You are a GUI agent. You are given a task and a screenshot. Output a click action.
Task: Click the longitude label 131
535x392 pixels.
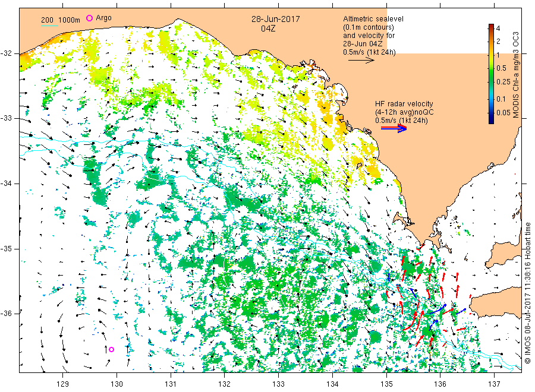click(x=171, y=384)
